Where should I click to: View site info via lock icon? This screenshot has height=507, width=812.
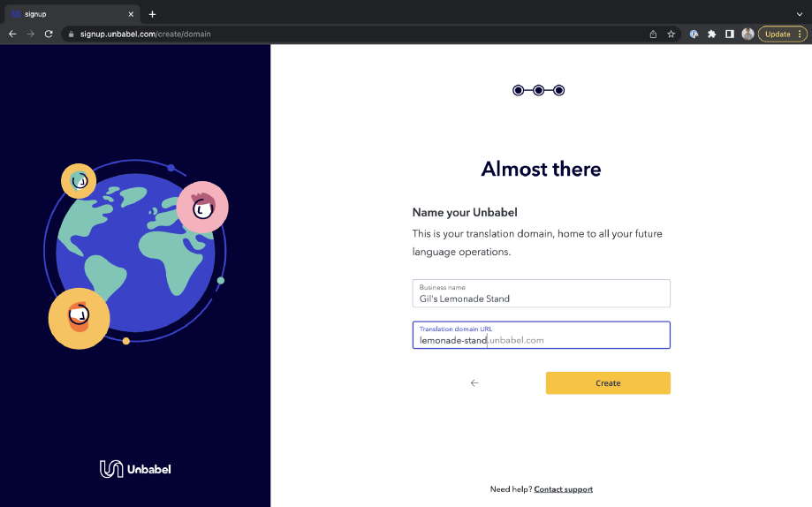click(x=72, y=34)
